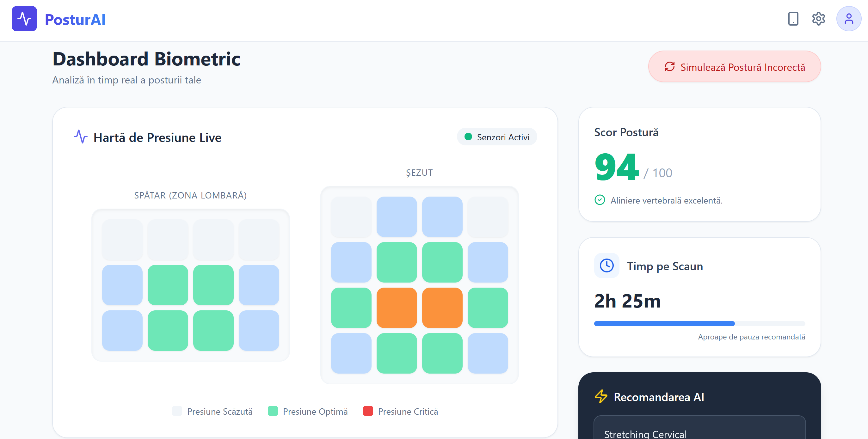The height and width of the screenshot is (439, 868).
Task: Click the pulse icon beside Hartă de Presiune Live
Action: 81,137
